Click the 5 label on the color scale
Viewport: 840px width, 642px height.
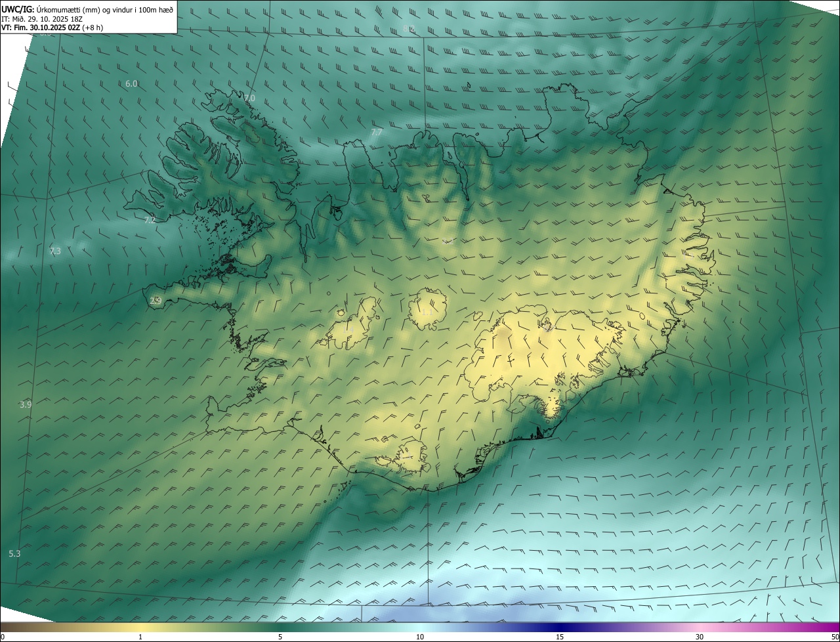tap(280, 637)
